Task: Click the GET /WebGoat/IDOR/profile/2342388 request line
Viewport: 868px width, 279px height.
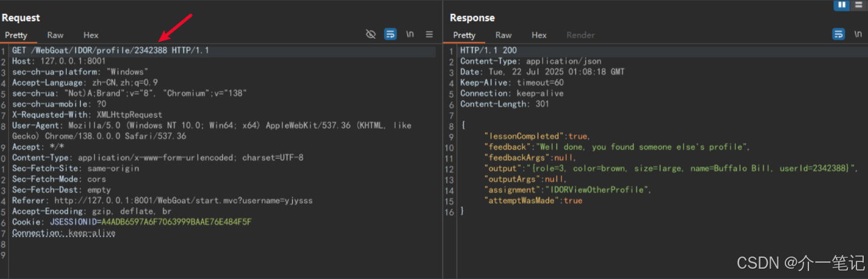Action: [111, 50]
